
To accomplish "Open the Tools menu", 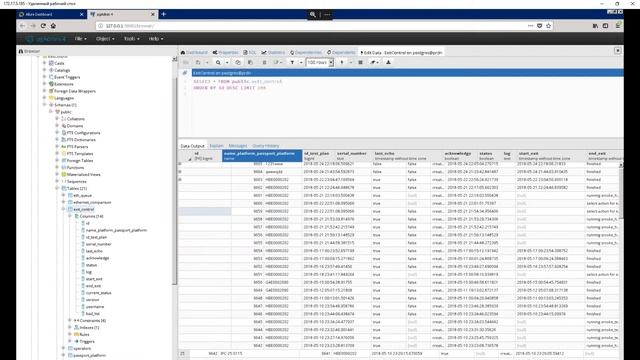I will (x=131, y=38).
